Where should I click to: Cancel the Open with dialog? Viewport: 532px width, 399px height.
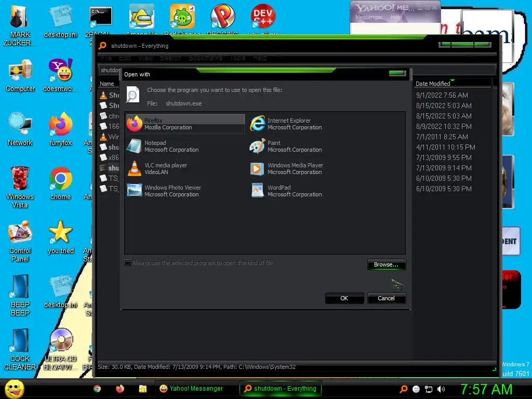(x=386, y=298)
